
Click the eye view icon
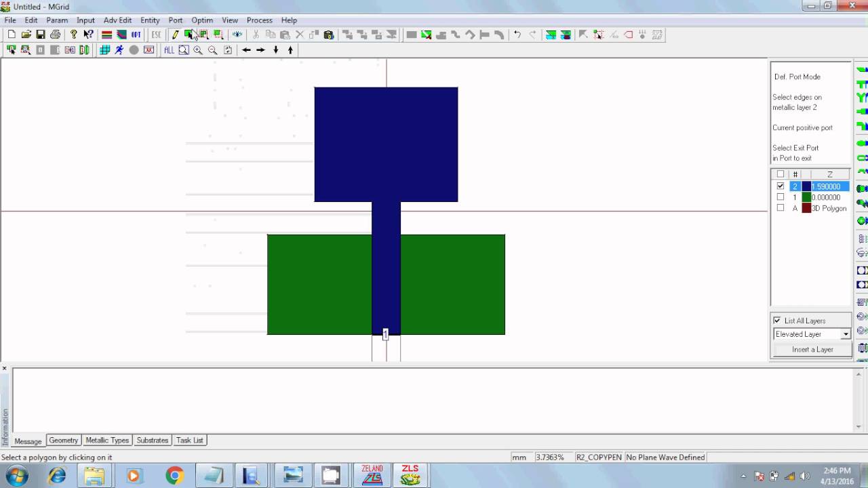click(237, 35)
